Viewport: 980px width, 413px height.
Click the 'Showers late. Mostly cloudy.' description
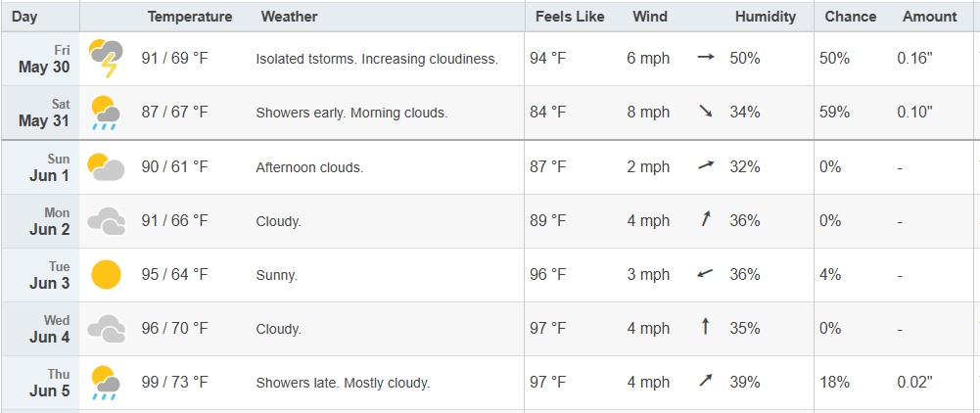343,383
